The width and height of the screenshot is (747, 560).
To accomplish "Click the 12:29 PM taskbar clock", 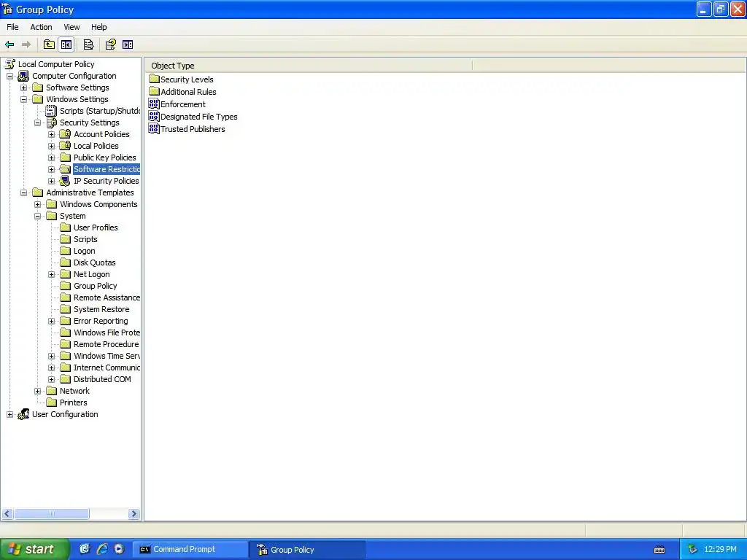I will [x=720, y=550].
